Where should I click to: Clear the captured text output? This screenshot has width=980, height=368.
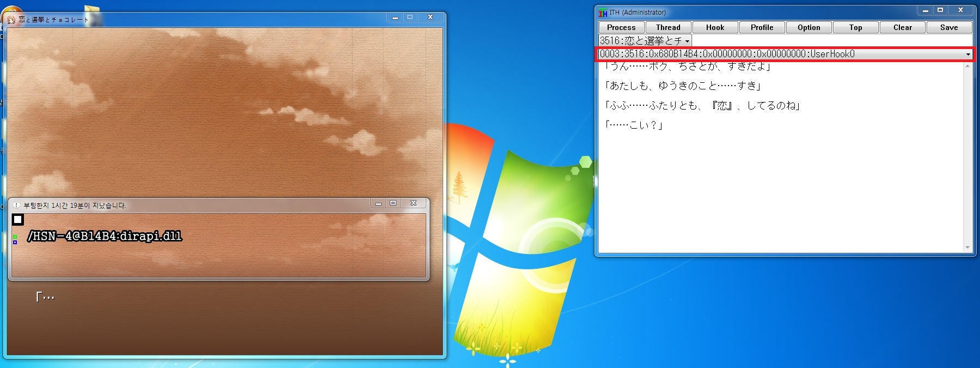point(902,27)
